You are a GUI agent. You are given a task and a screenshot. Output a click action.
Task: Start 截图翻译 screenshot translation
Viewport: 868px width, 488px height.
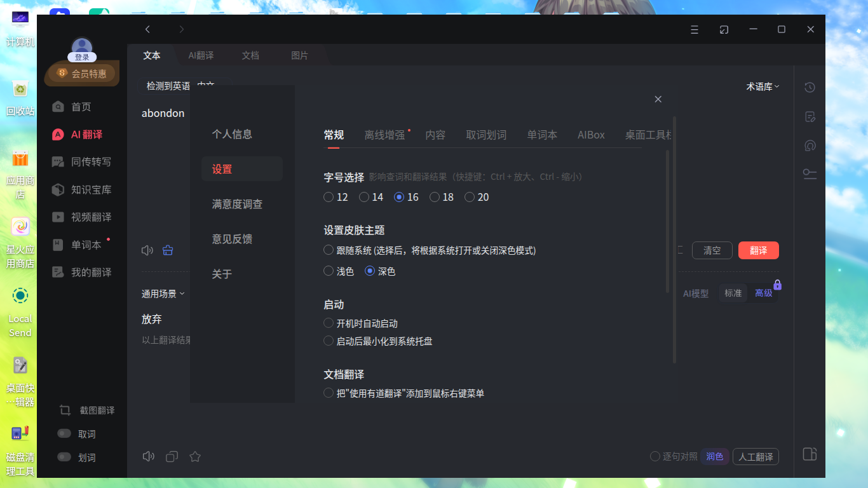click(88, 410)
